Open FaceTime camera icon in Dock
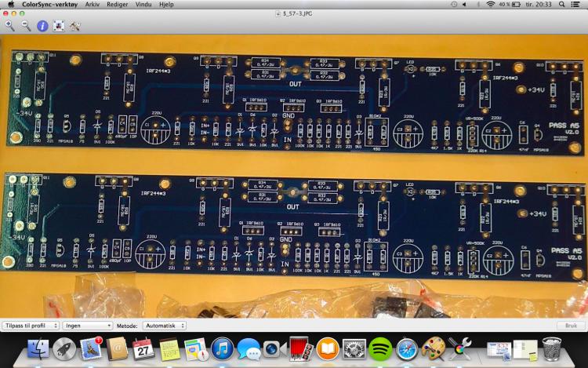The height and width of the screenshot is (368, 588). click(274, 349)
